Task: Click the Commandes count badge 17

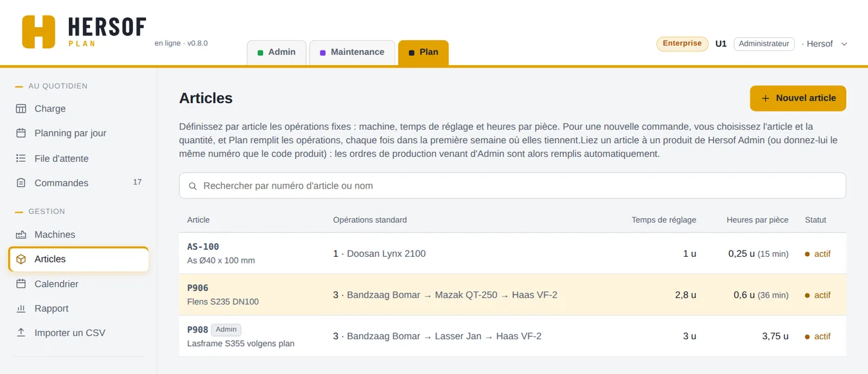Action: tap(138, 182)
